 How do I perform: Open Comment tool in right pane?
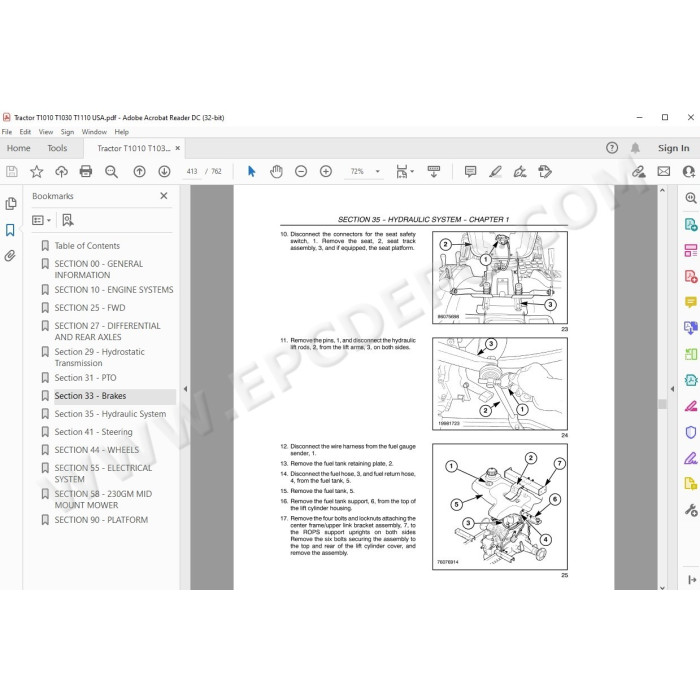[x=691, y=302]
